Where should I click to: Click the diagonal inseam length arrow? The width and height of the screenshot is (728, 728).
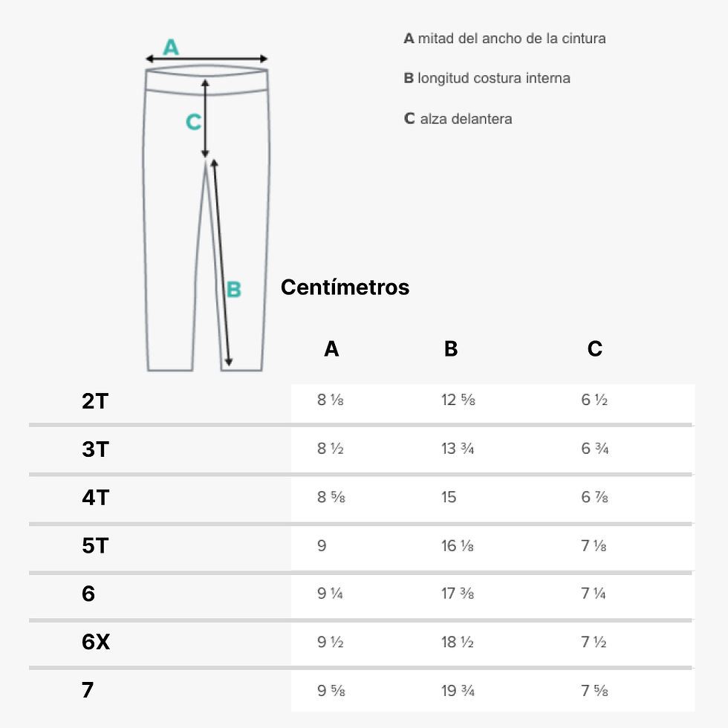[221, 262]
